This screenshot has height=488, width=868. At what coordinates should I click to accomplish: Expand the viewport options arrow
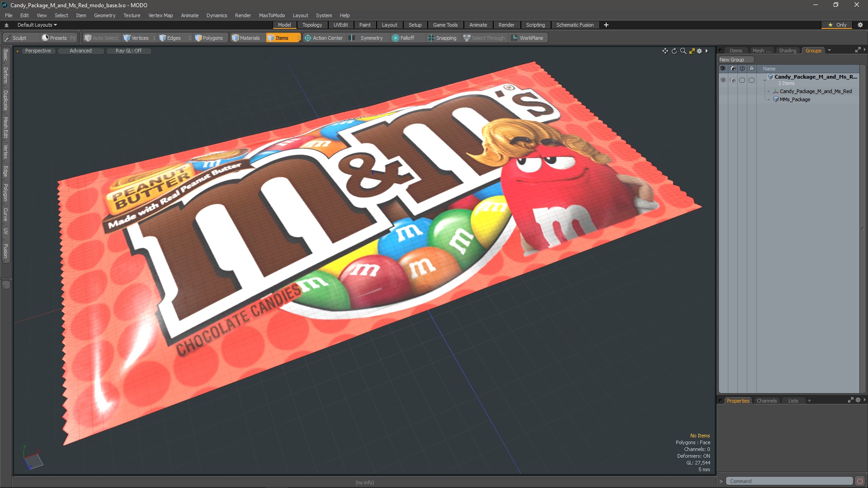707,51
